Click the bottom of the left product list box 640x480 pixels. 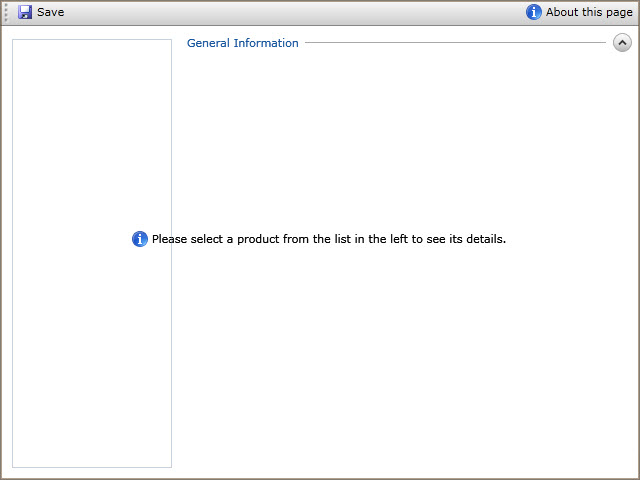coord(91,460)
